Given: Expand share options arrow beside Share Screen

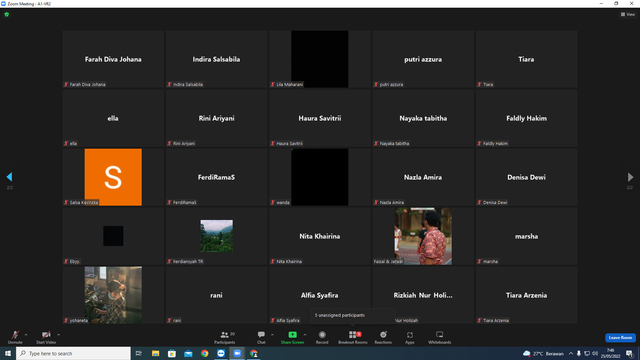Looking at the screenshot, I should point(305,335).
